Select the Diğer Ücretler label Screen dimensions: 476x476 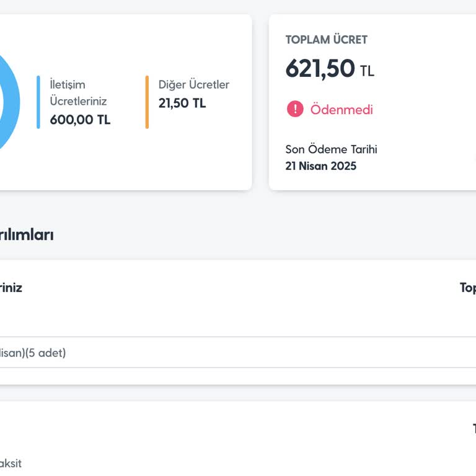[x=193, y=84]
